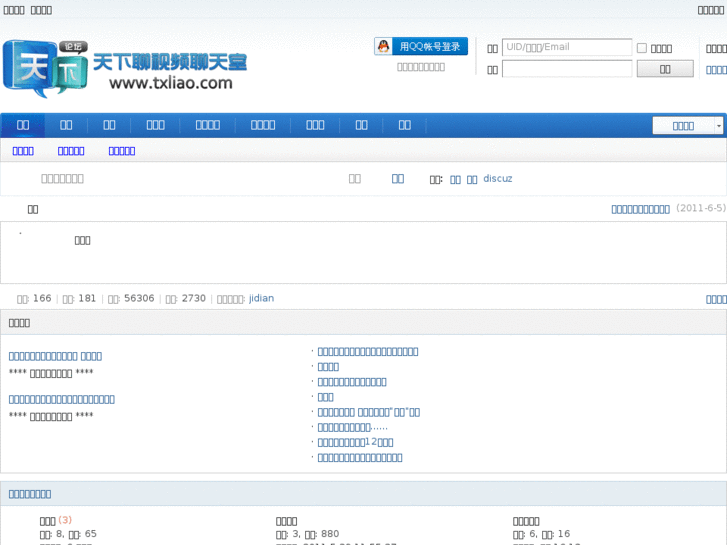Viewport: 727px width, 545px height.
Task: Open the discuz tag link
Action: click(x=497, y=179)
